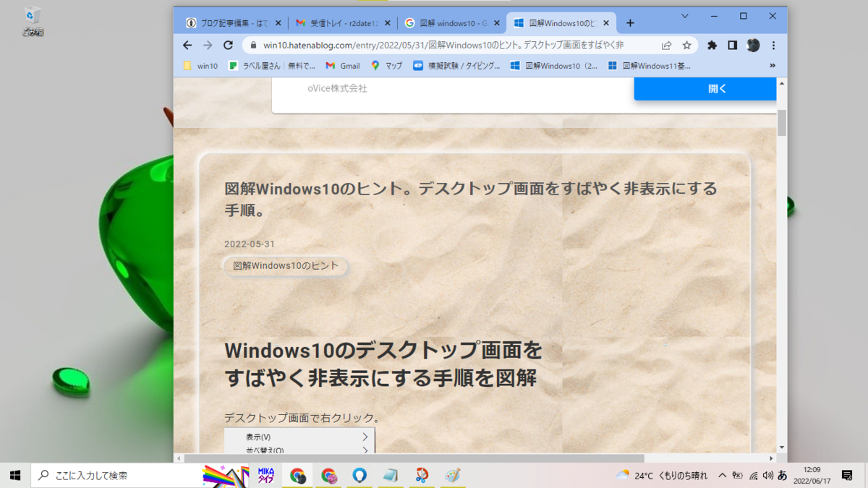Open the first Chrome taskbar icon
This screenshot has height=488, width=868.
[297, 475]
